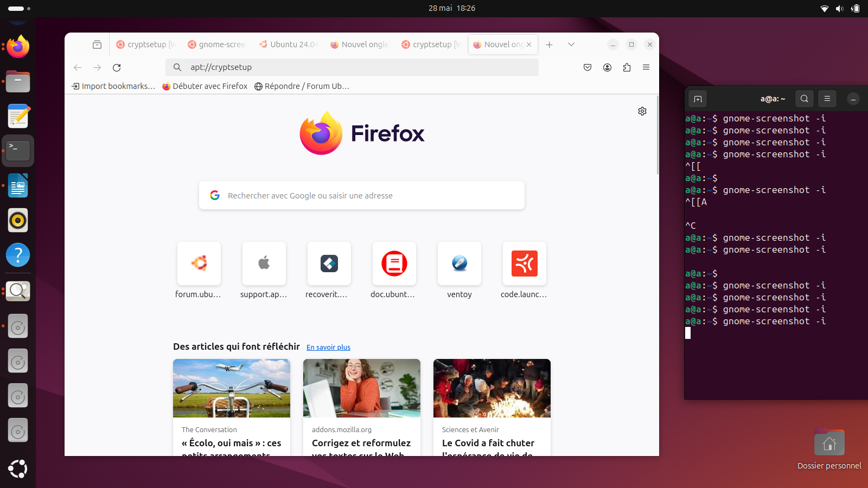Screen dimensions: 868x488
Task: Open the Firefox account icon
Action: [607, 67]
